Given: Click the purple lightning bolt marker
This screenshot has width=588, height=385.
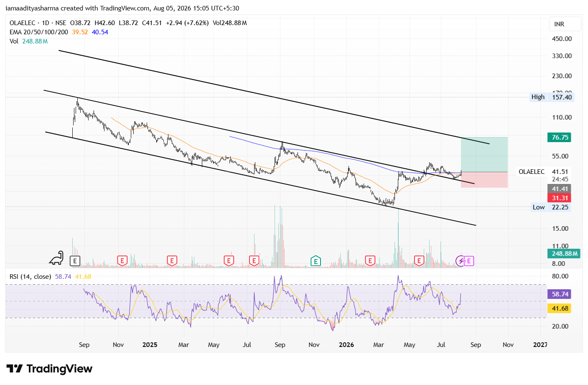Looking at the screenshot, I should [x=460, y=261].
